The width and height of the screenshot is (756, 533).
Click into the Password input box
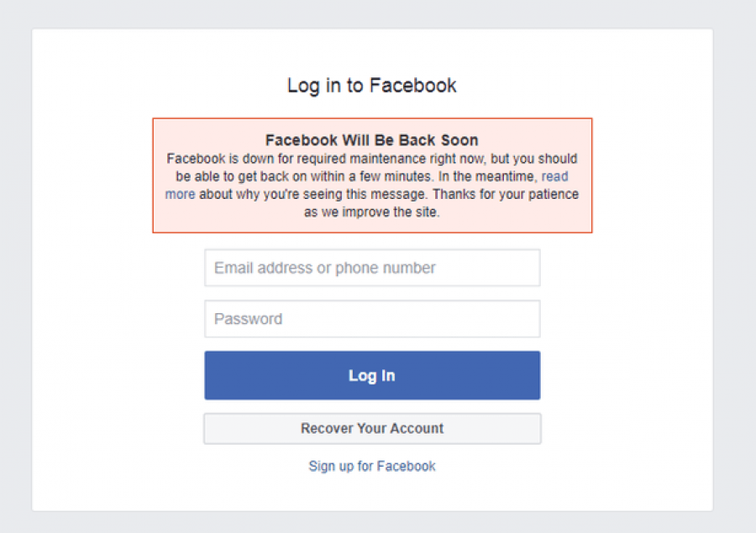[x=372, y=319]
